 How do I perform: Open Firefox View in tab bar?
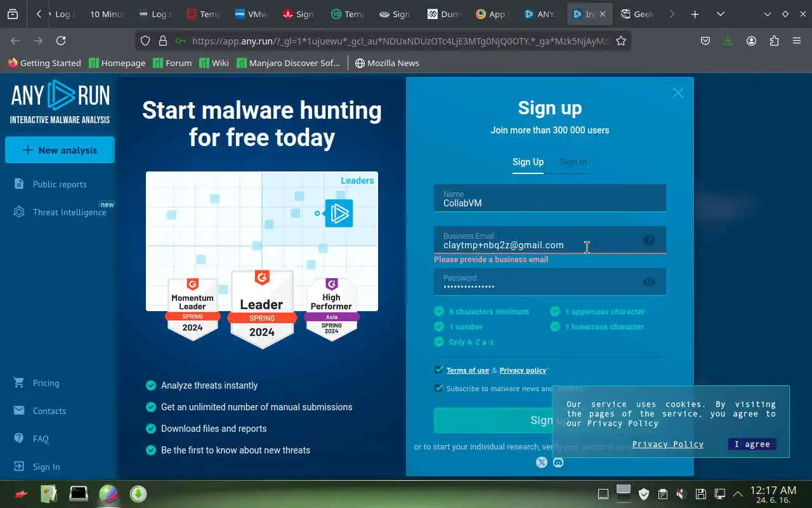click(x=13, y=14)
